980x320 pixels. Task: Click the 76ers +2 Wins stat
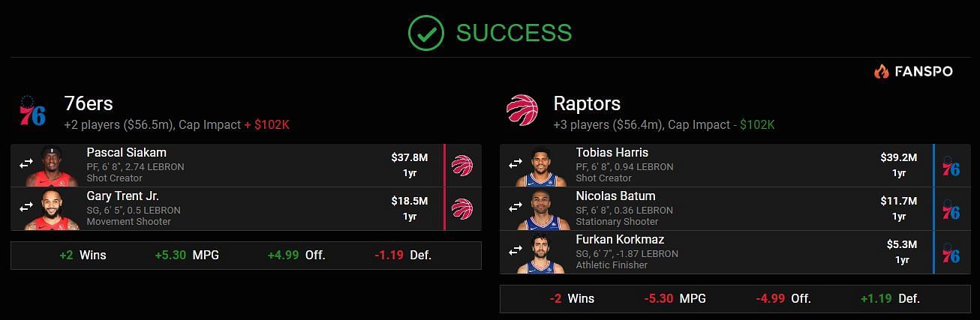(83, 255)
